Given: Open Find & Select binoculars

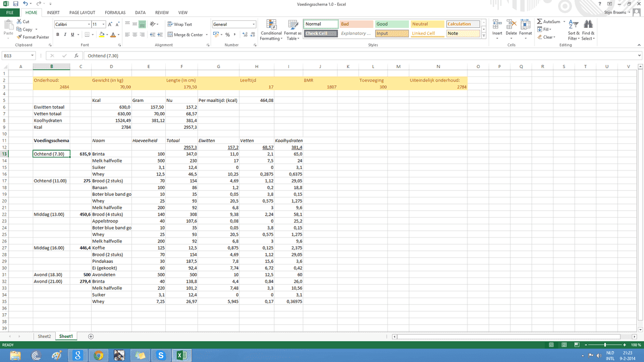Looking at the screenshot, I should pos(588,25).
